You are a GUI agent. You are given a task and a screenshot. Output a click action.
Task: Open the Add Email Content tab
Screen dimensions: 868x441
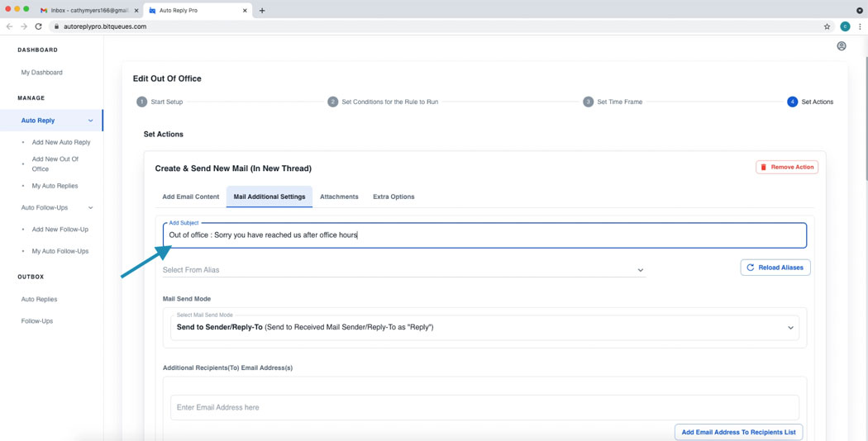(190, 197)
